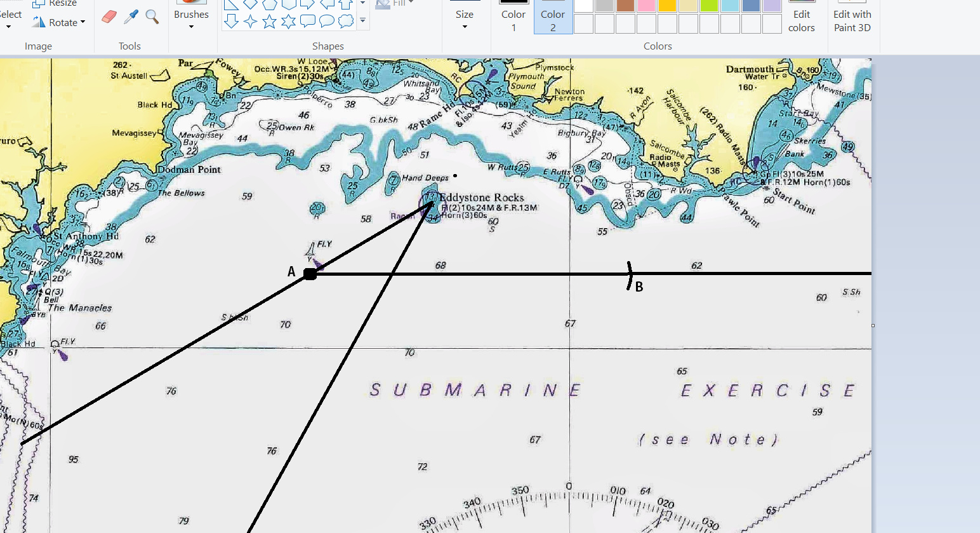Image resolution: width=980 pixels, height=533 pixels.
Task: Click the SUBMARINE text on chart
Action: 475,389
